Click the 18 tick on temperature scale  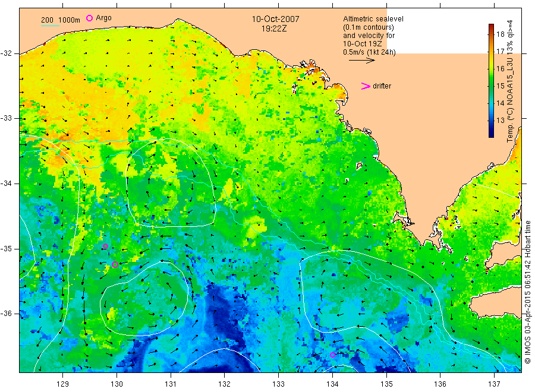(500, 34)
